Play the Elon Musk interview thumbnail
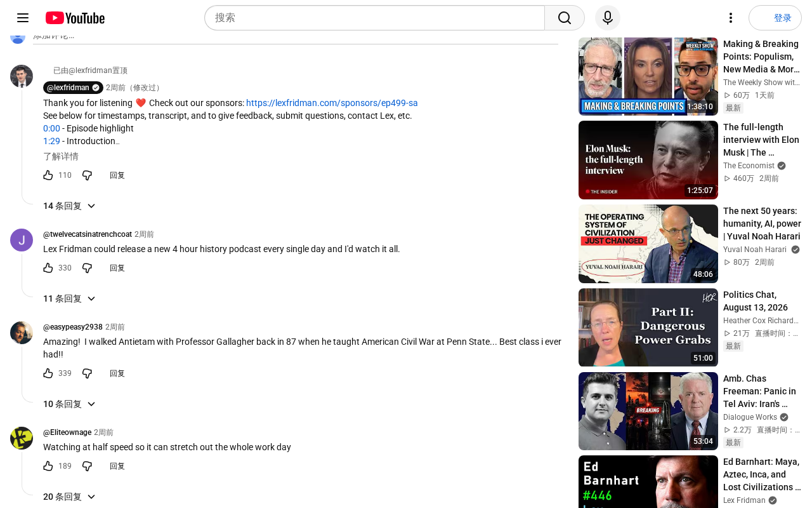 pos(648,160)
